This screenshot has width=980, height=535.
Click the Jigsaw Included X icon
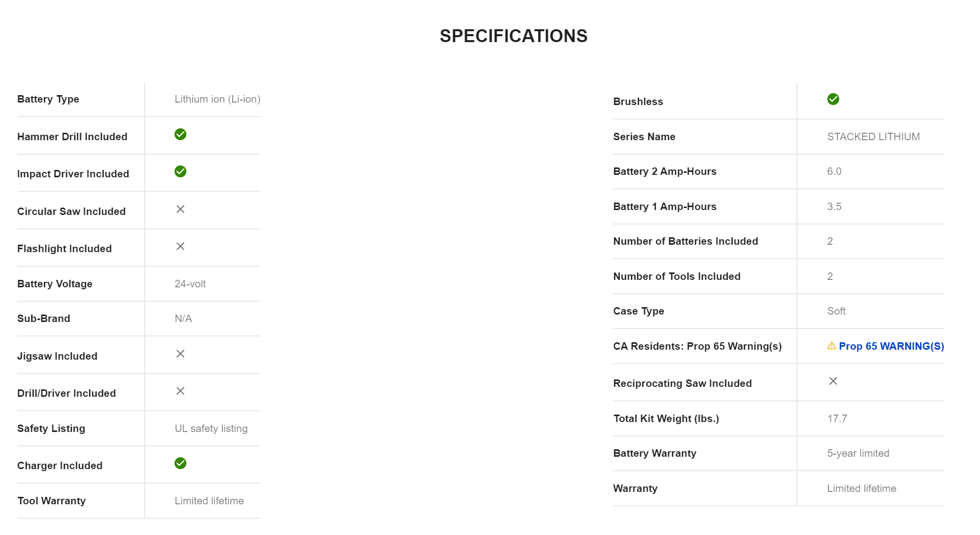pos(180,354)
